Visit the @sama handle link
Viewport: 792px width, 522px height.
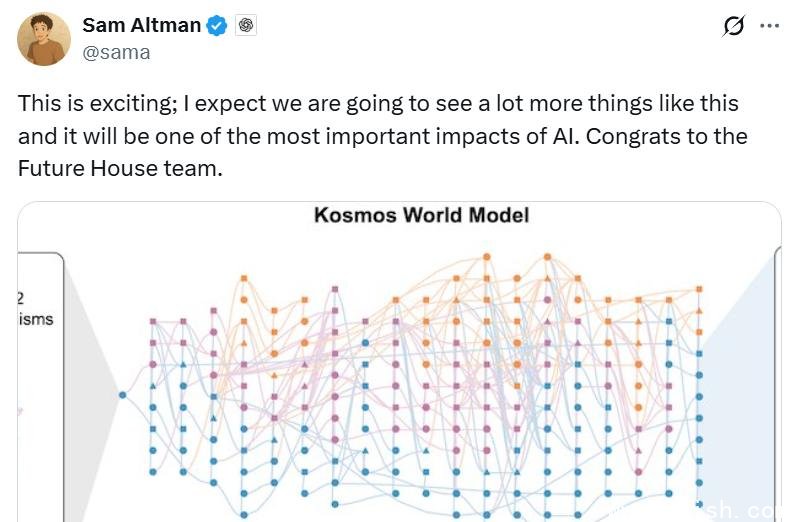(x=116, y=52)
